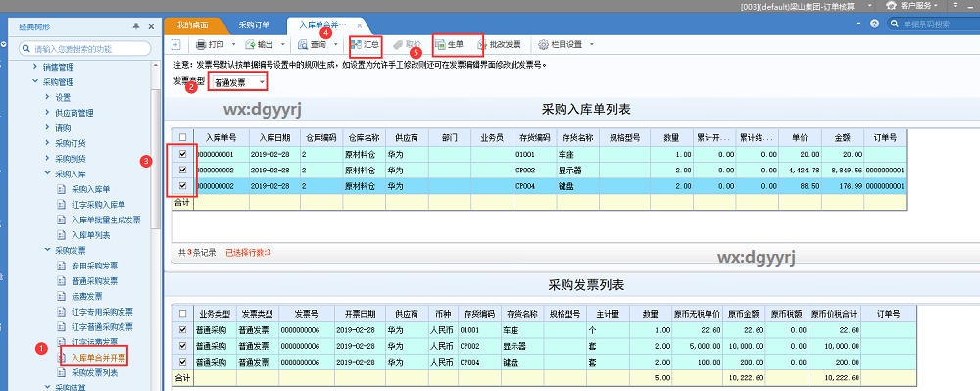Click the 打印 print button
The image size is (980, 391).
[x=210, y=45]
